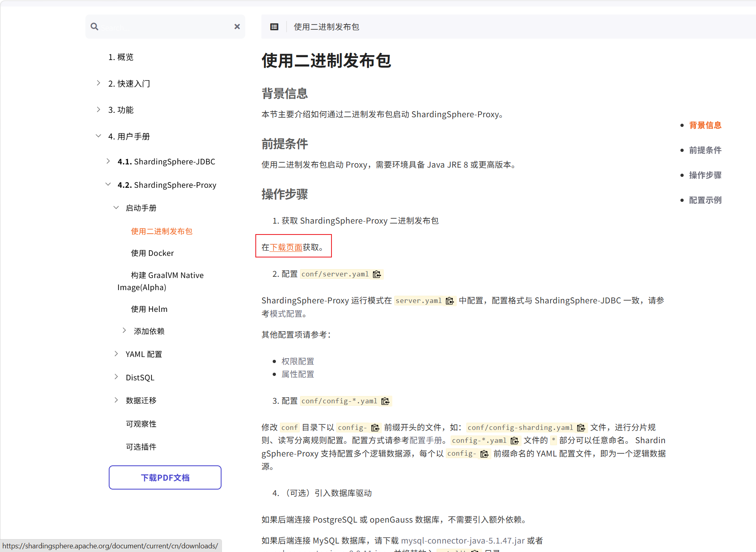Select 使用二进制发布包 in sidebar tree
The image size is (756, 552).
(x=162, y=231)
